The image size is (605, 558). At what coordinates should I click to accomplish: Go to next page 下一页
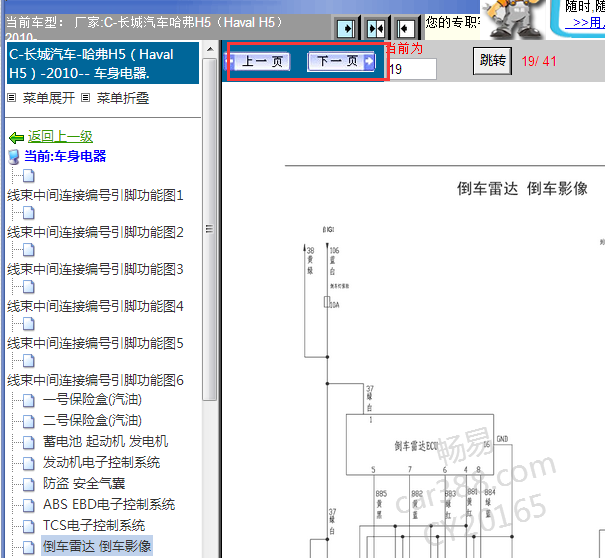coord(341,61)
